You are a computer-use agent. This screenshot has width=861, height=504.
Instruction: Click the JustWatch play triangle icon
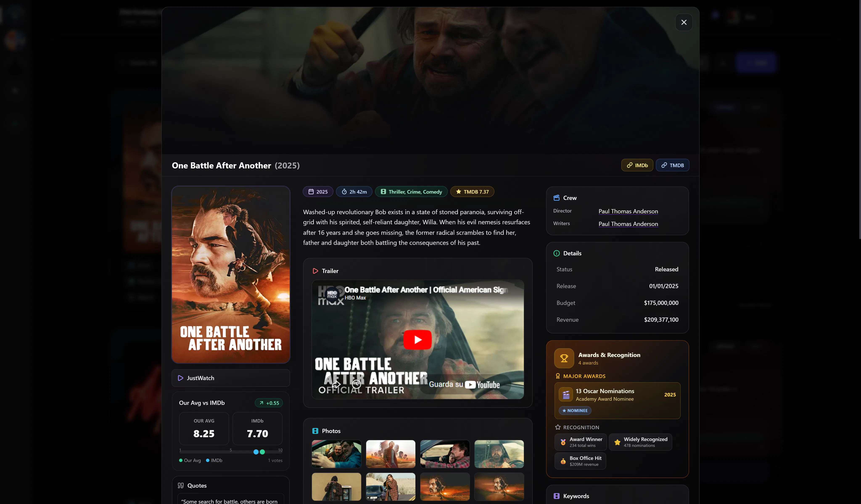(180, 378)
